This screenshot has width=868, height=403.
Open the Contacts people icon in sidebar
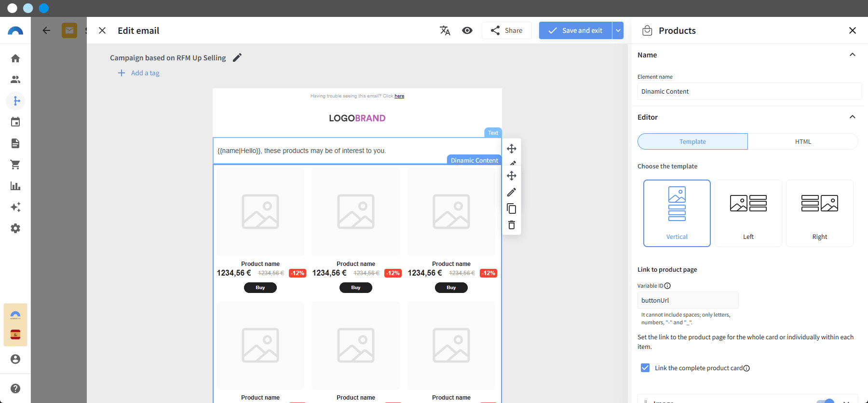(x=15, y=80)
